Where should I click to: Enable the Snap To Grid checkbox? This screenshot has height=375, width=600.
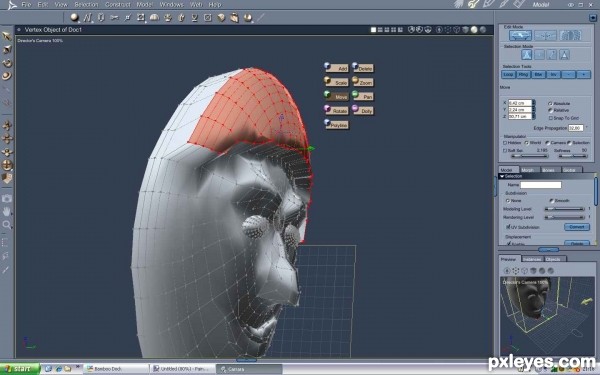click(x=550, y=118)
